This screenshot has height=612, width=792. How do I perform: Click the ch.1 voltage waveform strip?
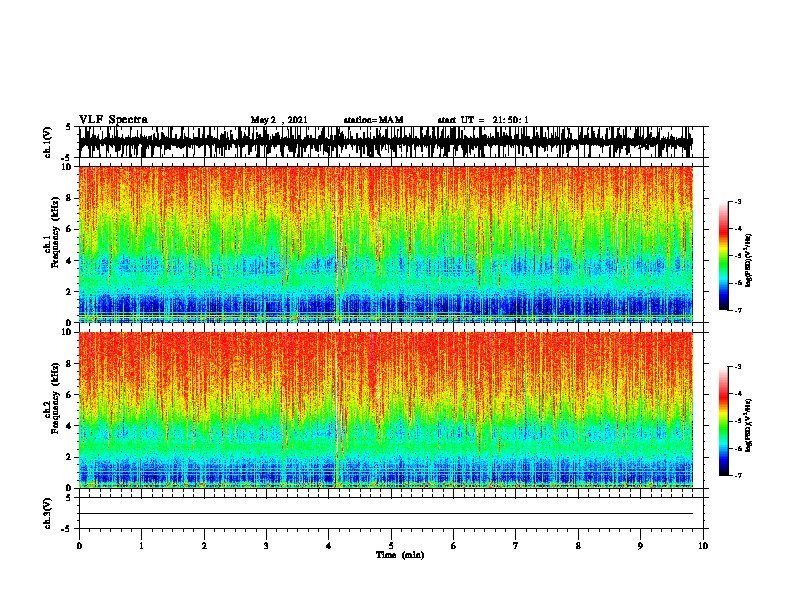click(386, 142)
